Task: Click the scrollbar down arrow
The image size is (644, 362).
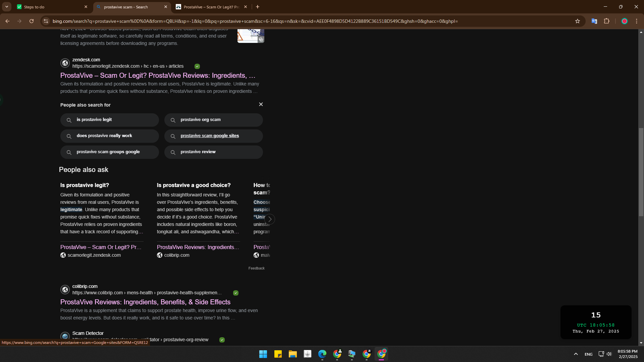Action: click(641, 343)
